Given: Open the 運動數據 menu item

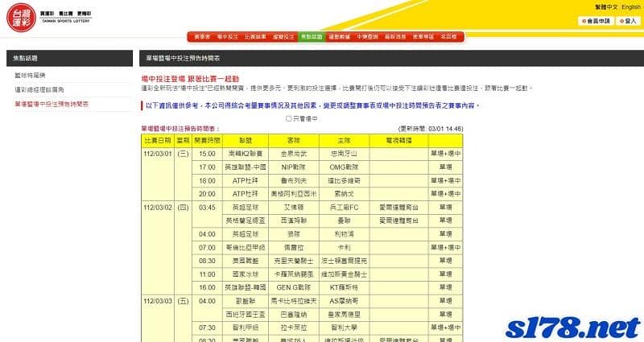Looking at the screenshot, I should pyautogui.click(x=339, y=37).
